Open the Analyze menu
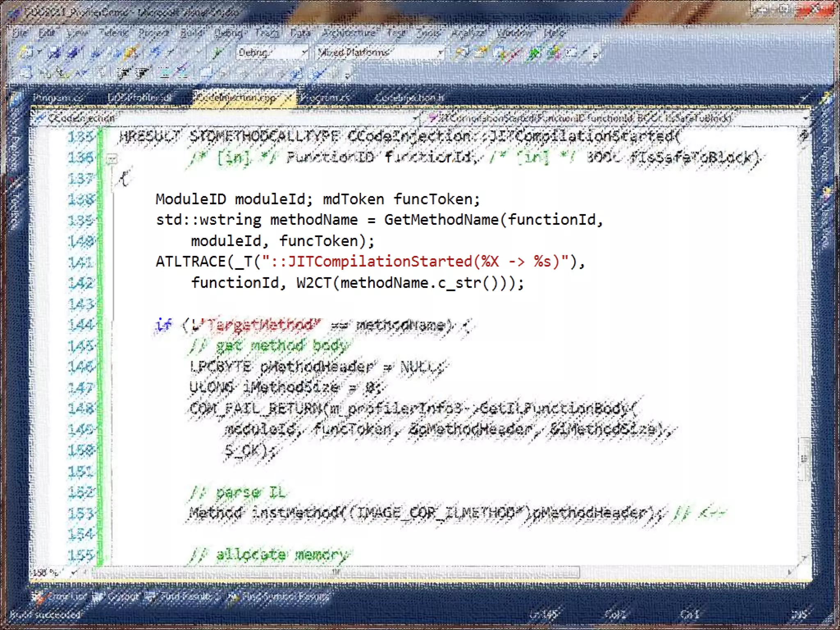This screenshot has width=840, height=630. pos(468,33)
